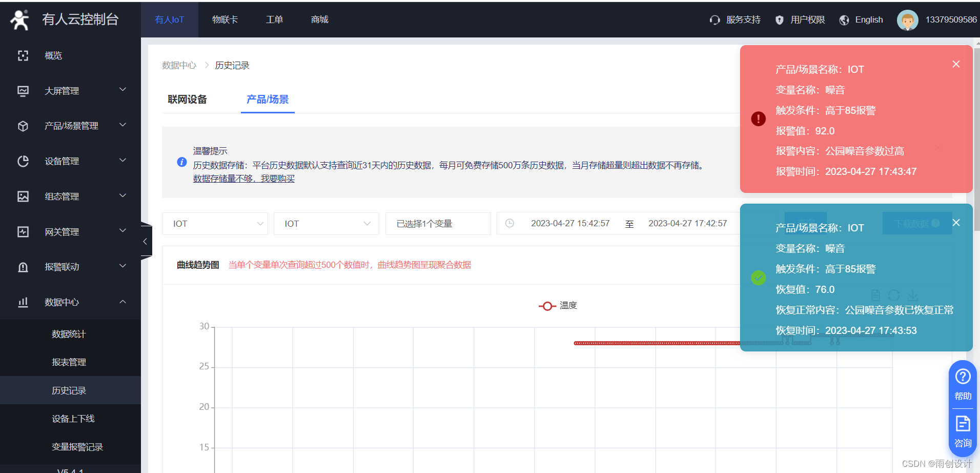The width and height of the screenshot is (980, 473).
Task: Close the blue recovery notification
Action: [956, 223]
